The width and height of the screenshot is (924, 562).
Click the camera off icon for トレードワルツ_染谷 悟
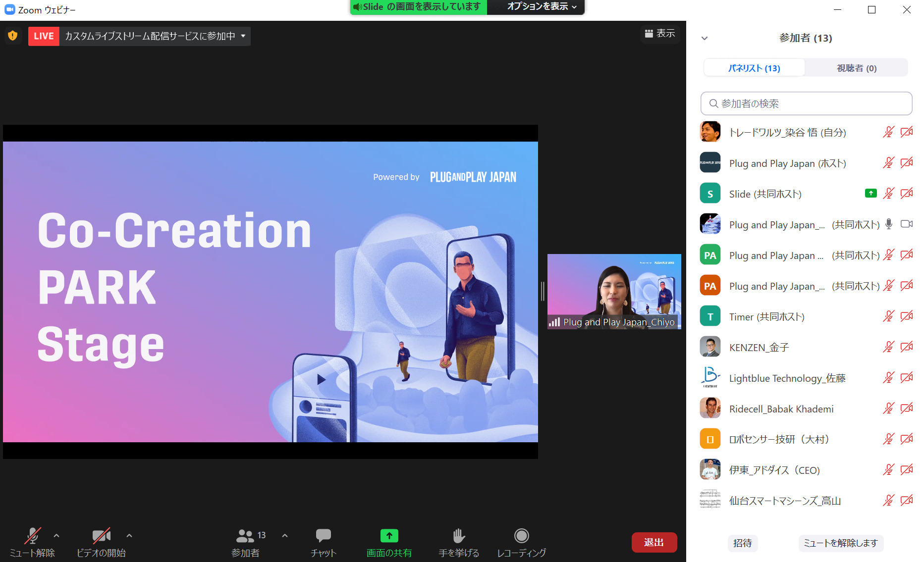pyautogui.click(x=907, y=132)
